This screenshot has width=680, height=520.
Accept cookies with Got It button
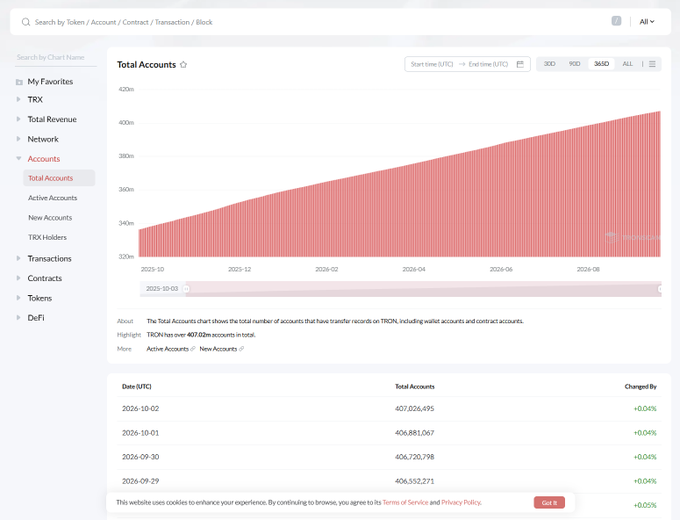tap(549, 503)
